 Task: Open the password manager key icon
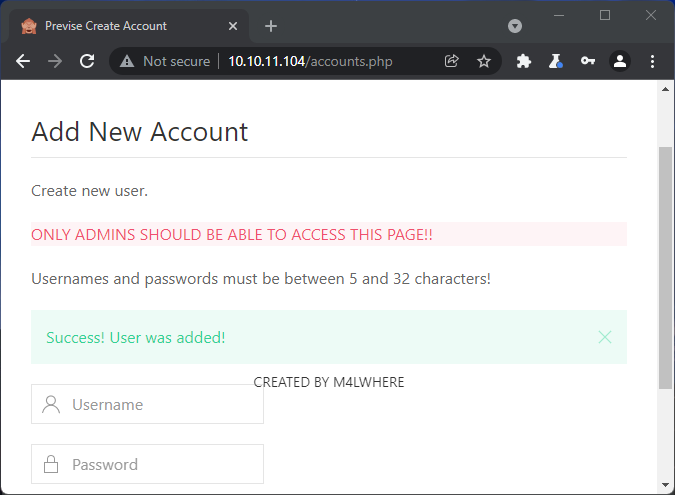(x=588, y=61)
